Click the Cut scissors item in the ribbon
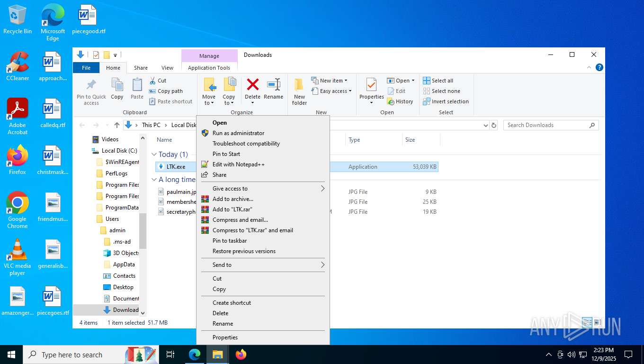Image resolution: width=644 pixels, height=364 pixels. [158, 81]
